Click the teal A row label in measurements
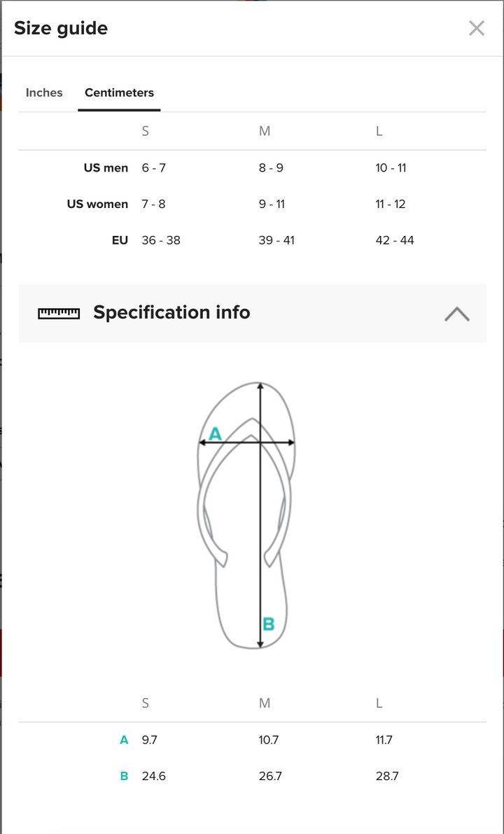Screen dimensions: 504x834 pos(124,739)
